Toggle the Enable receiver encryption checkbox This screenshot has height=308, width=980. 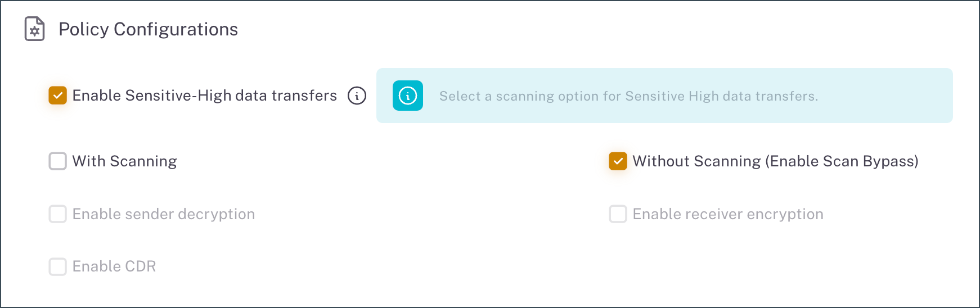[618, 214]
